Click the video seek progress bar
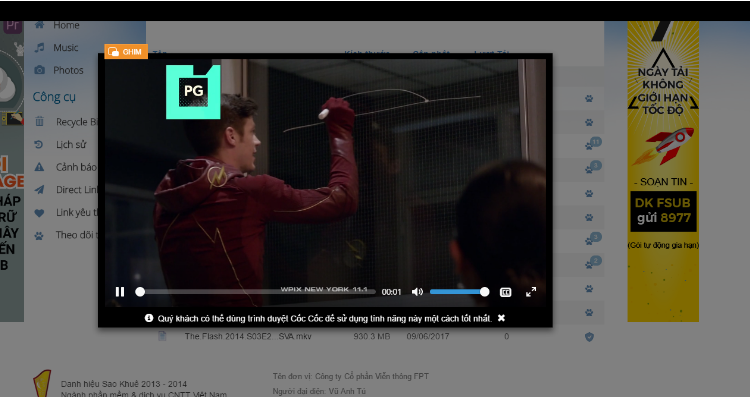Viewport: 750px width, 398px height. point(256,292)
